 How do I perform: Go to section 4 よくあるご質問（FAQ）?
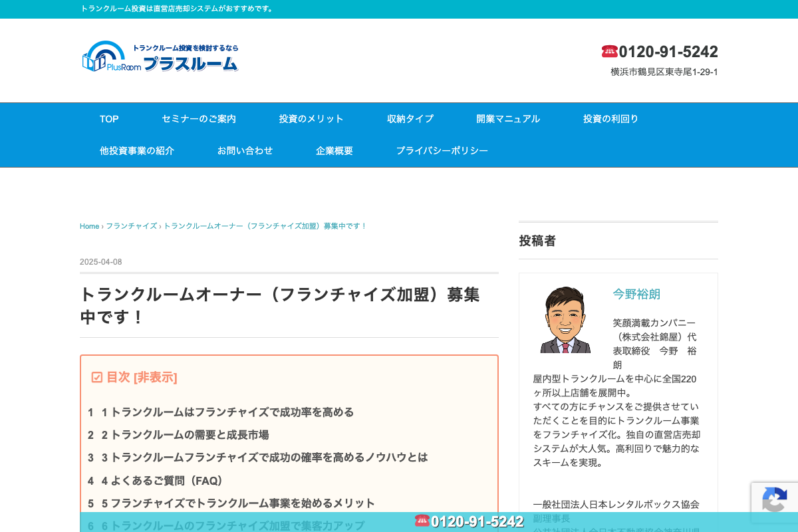point(164,480)
